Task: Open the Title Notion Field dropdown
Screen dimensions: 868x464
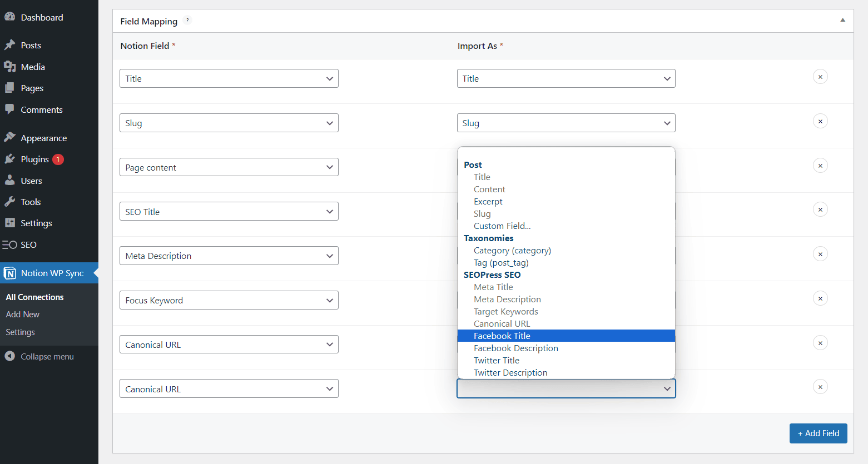Action: [x=229, y=78]
